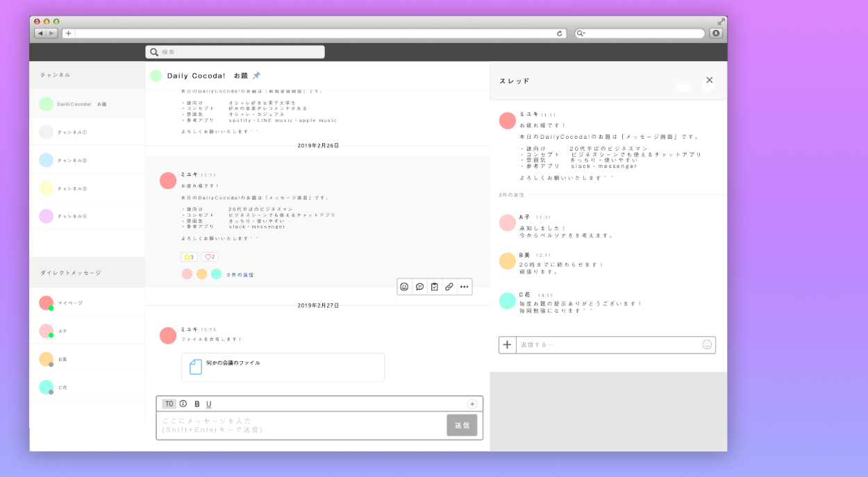
Task: Toggle underline formatting in the composer
Action: (x=209, y=403)
